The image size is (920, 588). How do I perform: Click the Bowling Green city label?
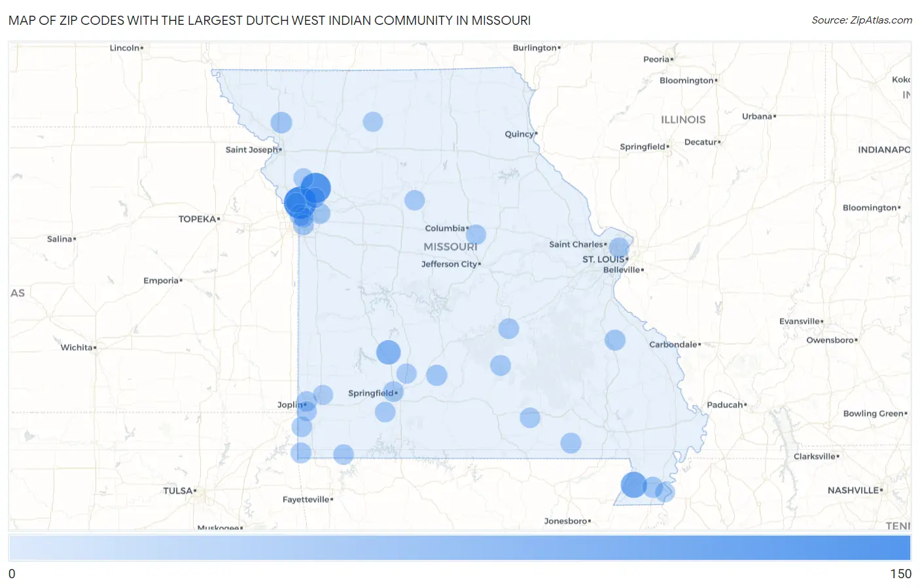coord(874,413)
